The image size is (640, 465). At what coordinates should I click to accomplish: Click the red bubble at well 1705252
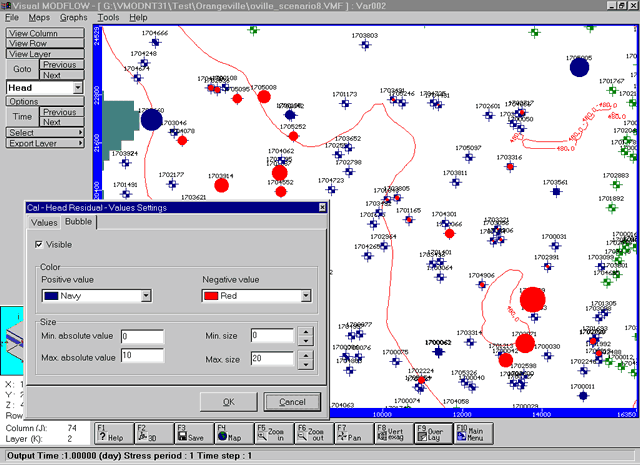tap(293, 136)
